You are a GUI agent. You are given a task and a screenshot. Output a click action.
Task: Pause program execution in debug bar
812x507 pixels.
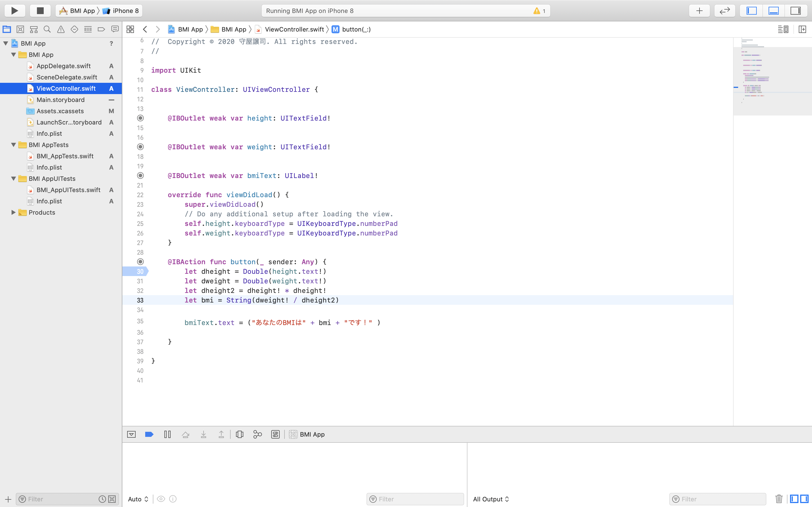[x=167, y=434]
